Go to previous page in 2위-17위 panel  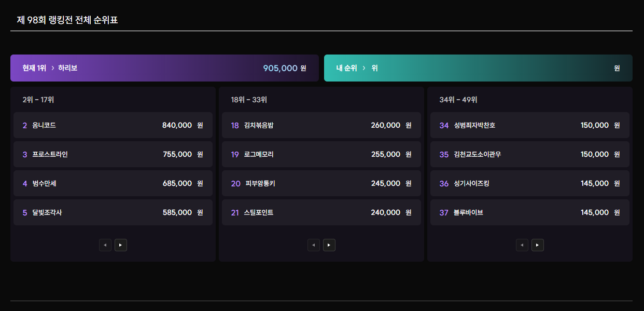tap(105, 245)
